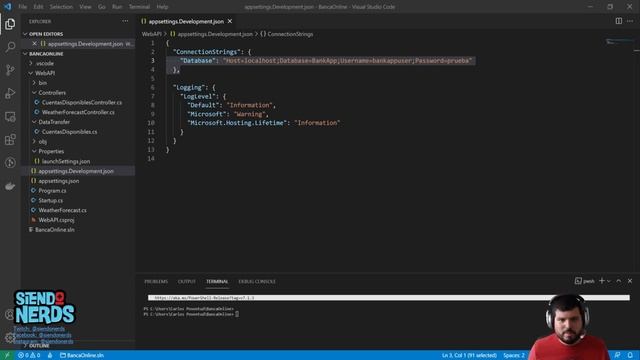
Task: Add a new terminal with plus icon
Action: coord(602,281)
